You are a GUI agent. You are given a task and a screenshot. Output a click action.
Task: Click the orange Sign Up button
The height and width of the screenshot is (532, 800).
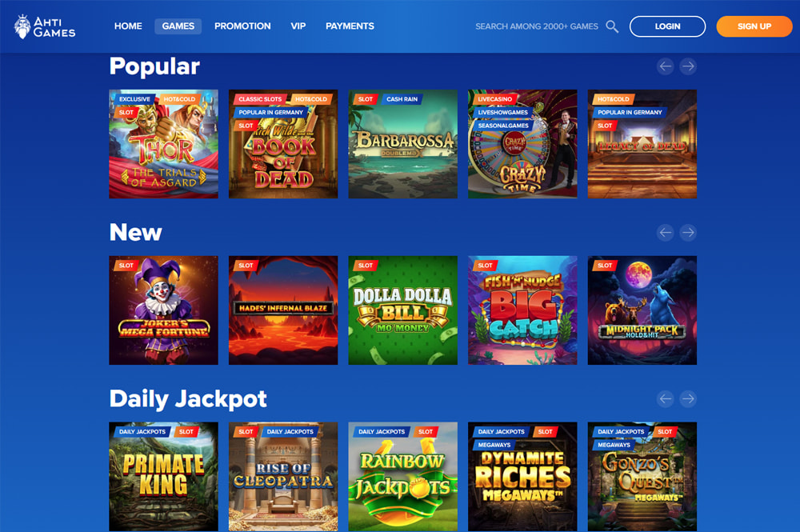click(x=754, y=26)
